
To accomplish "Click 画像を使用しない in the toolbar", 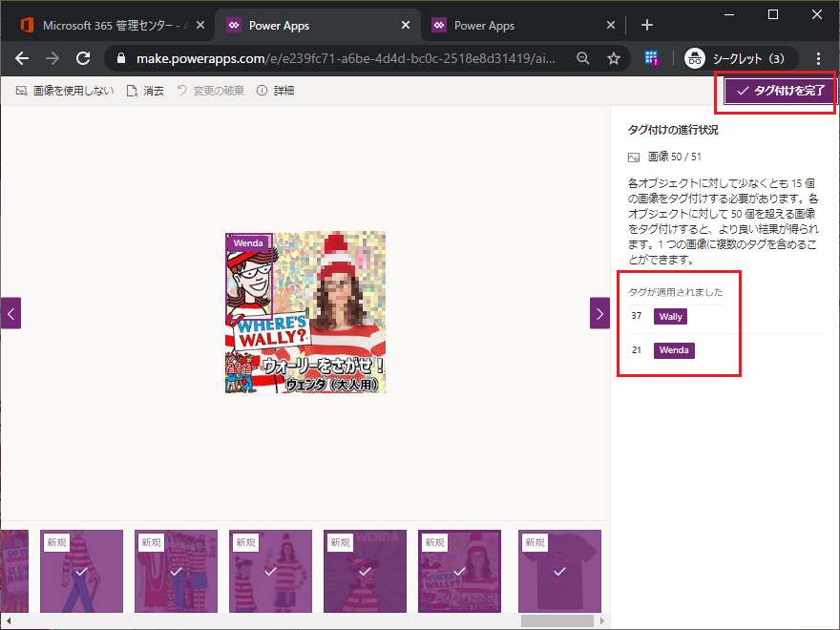I will coord(65,91).
